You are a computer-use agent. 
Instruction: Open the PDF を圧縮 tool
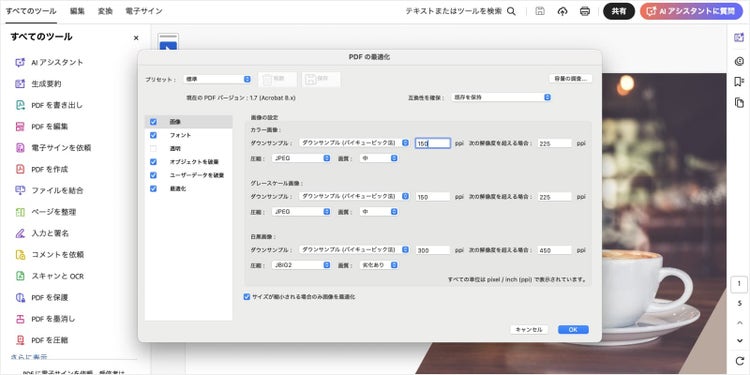42,340
